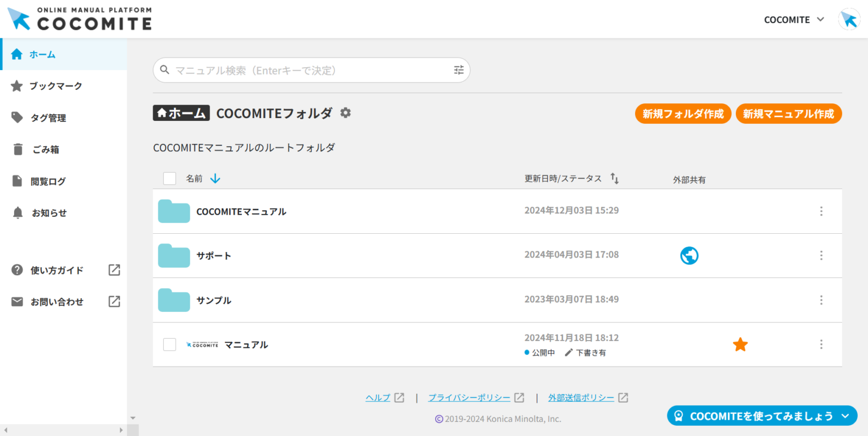Open お知らせ notifications from the sidebar
The image size is (868, 436).
[x=48, y=212]
